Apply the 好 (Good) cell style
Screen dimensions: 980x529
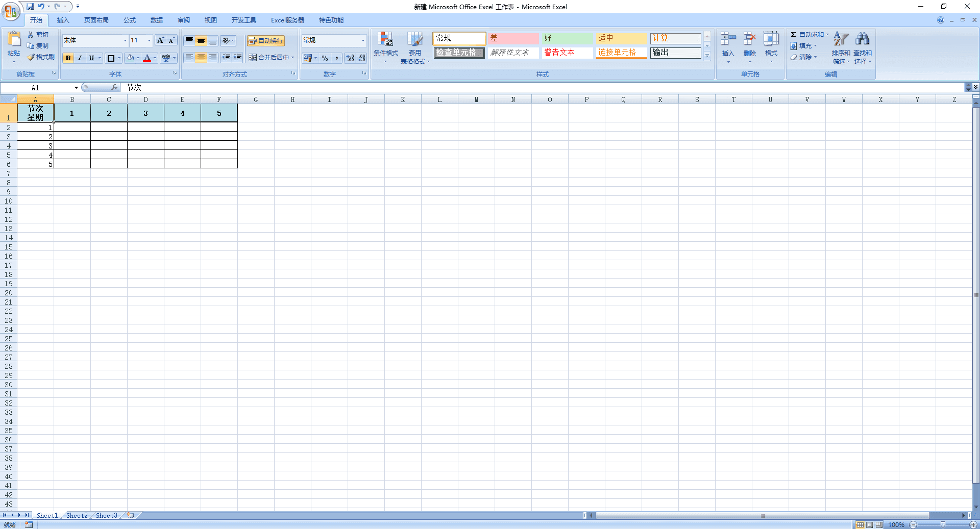click(567, 38)
